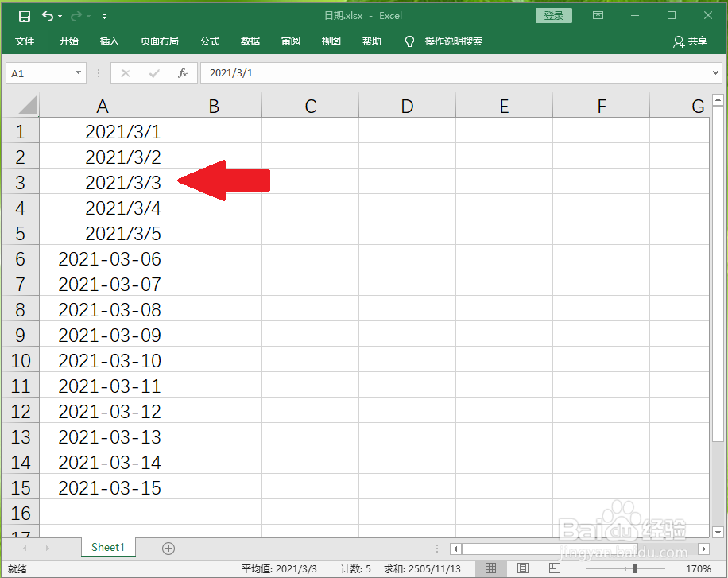Viewport: 728px width, 578px height.
Task: Click the Save icon in the title bar
Action: pos(24,17)
